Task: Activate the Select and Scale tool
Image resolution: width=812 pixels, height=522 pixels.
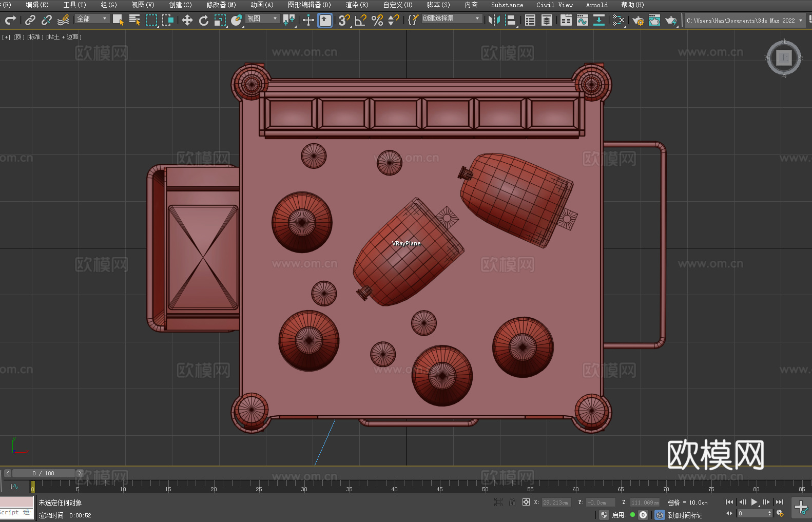Action: coord(220,20)
